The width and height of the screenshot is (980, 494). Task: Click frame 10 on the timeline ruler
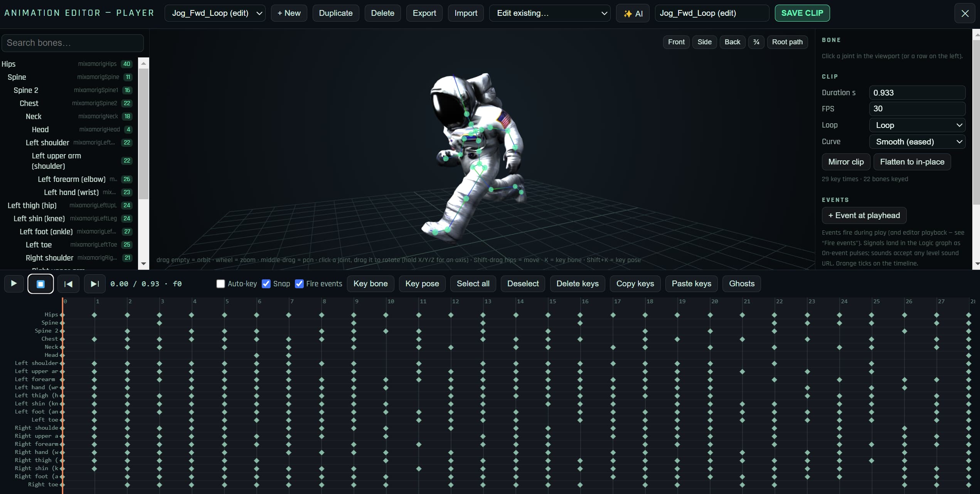click(x=391, y=301)
